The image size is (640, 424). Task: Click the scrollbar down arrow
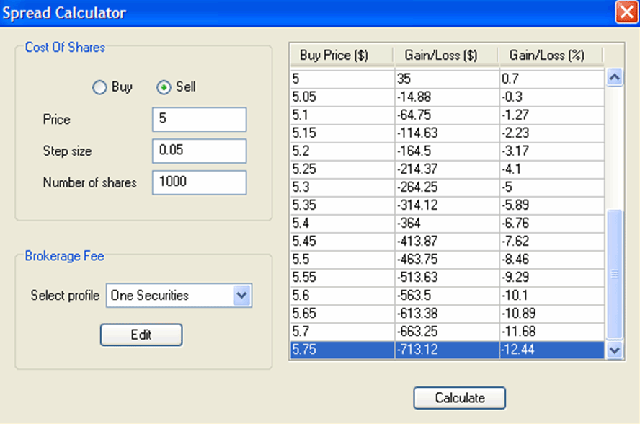615,350
